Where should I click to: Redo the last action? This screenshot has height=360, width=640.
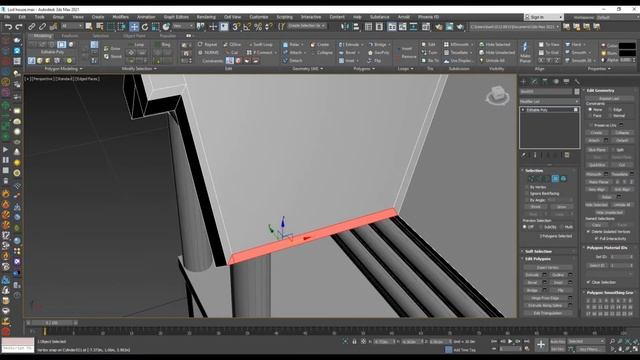pyautogui.click(x=19, y=27)
